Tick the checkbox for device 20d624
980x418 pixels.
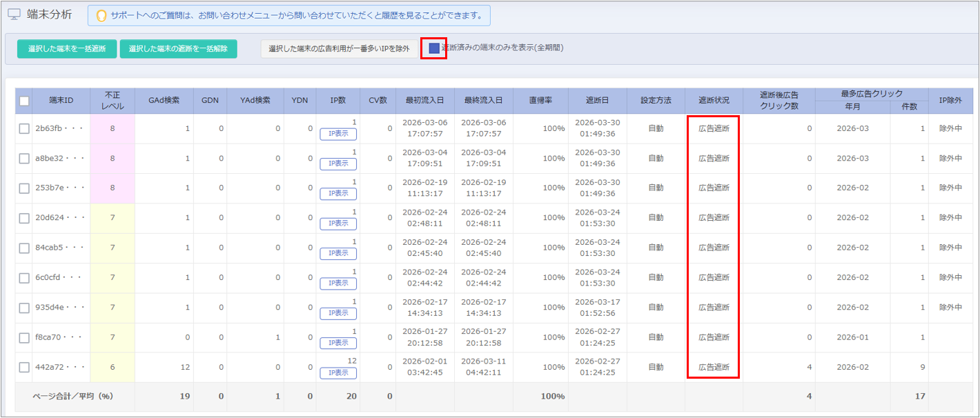24,218
